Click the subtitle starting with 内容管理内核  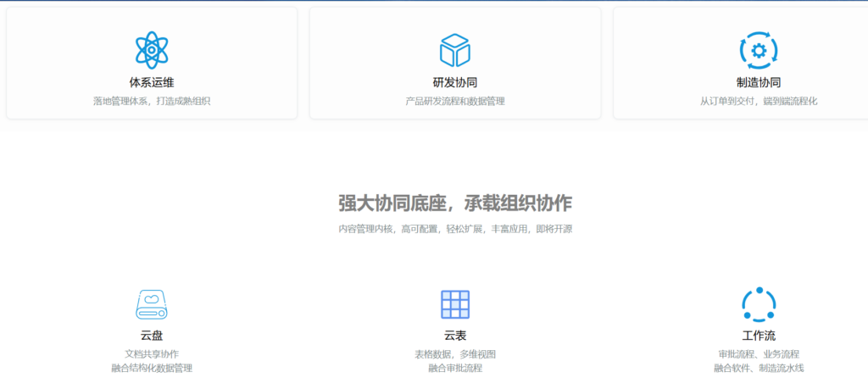pyautogui.click(x=455, y=229)
